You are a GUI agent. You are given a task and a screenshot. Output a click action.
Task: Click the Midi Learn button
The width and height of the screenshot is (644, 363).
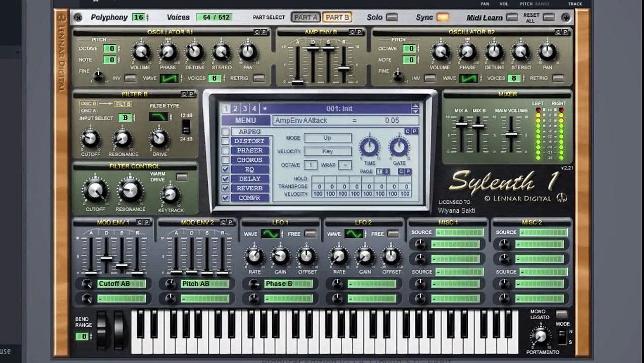pos(512,18)
